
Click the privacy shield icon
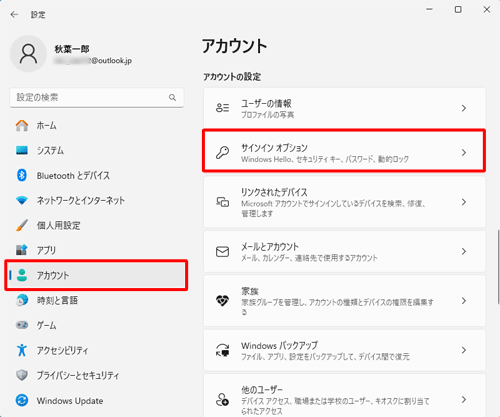pos(22,375)
